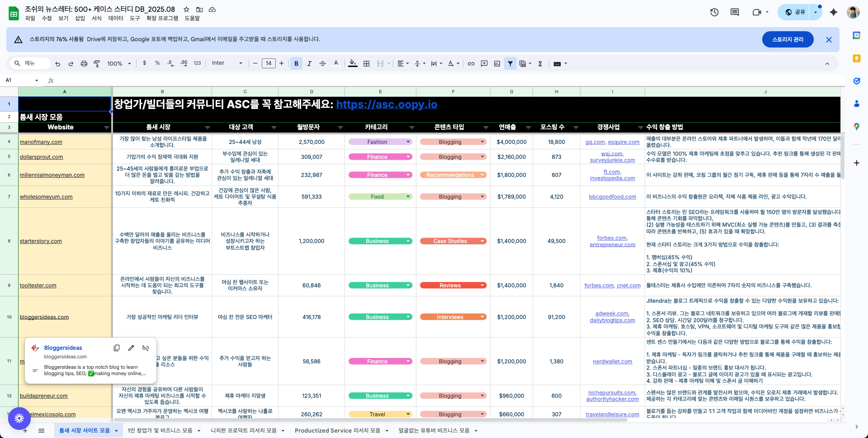Click the insert link icon
The width and height of the screenshot is (868, 438).
pos(471,64)
